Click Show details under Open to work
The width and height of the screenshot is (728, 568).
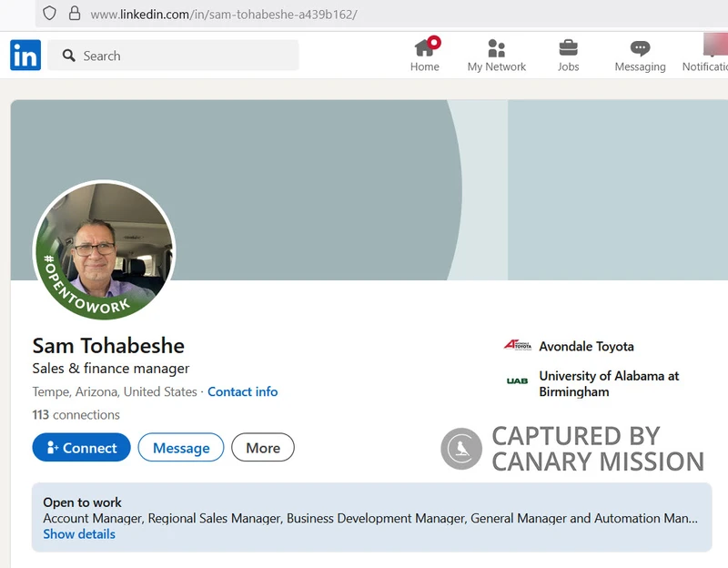coord(79,534)
